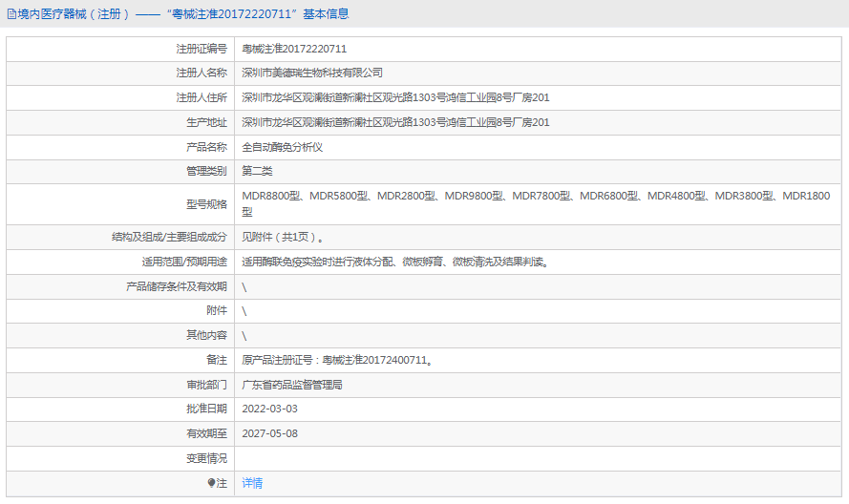Click the management class value 第二类
The height and width of the screenshot is (504, 849).
[x=257, y=171]
